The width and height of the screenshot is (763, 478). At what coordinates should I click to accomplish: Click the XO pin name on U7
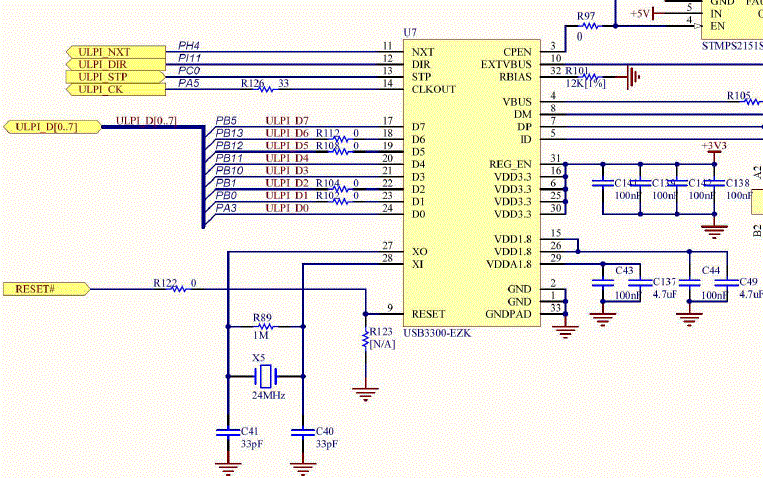pyautogui.click(x=419, y=252)
